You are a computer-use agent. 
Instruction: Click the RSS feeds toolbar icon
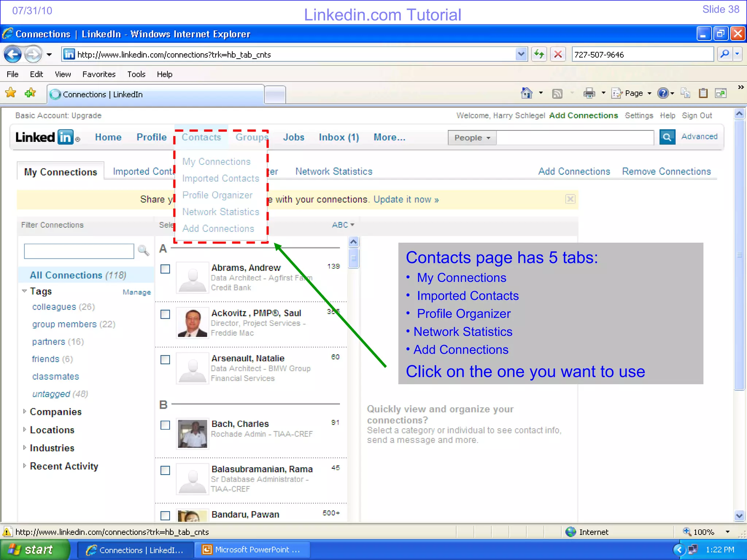(557, 94)
